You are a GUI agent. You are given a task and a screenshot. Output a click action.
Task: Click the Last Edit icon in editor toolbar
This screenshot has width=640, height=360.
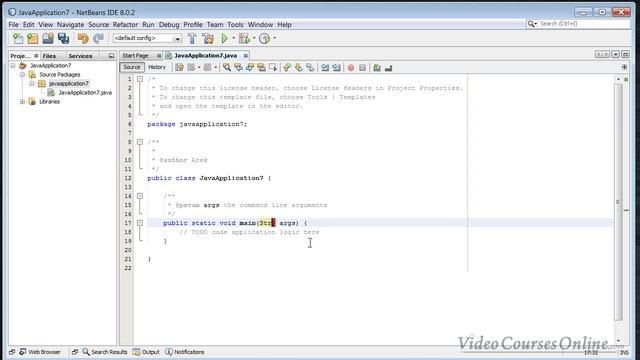pyautogui.click(x=179, y=67)
